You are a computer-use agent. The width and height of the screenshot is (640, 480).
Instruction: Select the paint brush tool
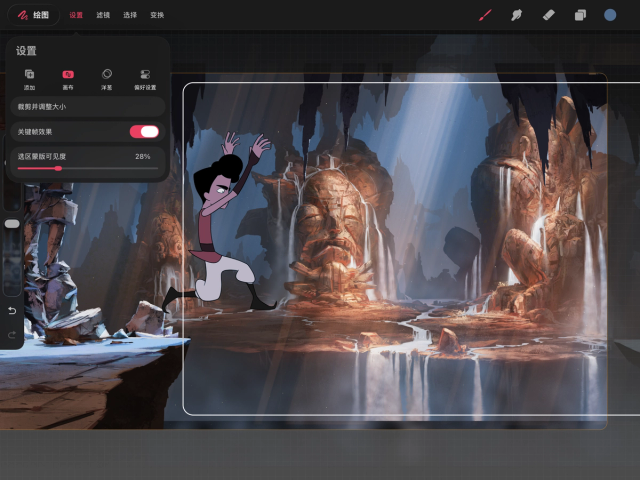pyautogui.click(x=485, y=16)
